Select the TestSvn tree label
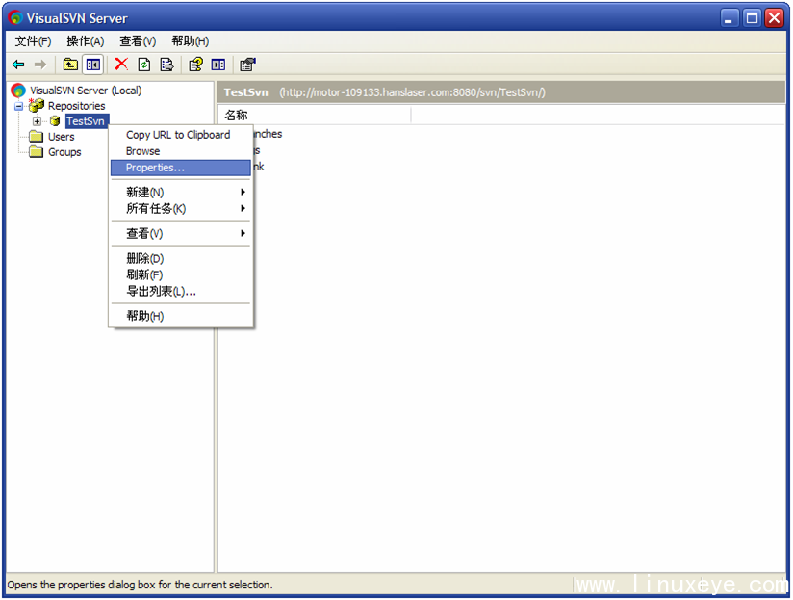The image size is (793, 600). pos(86,121)
